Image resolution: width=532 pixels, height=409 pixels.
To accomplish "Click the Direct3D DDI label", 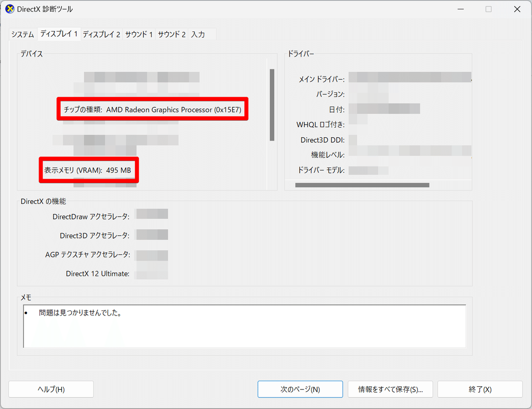I will click(x=322, y=140).
